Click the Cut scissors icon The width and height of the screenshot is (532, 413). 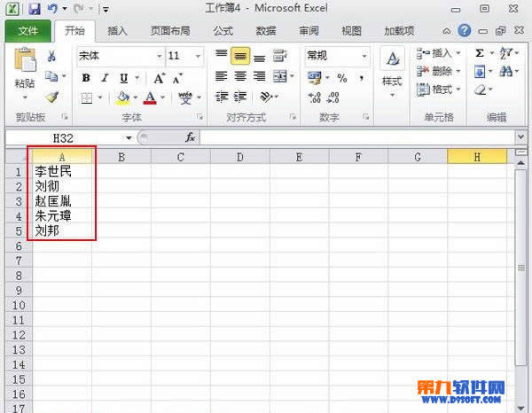point(51,56)
